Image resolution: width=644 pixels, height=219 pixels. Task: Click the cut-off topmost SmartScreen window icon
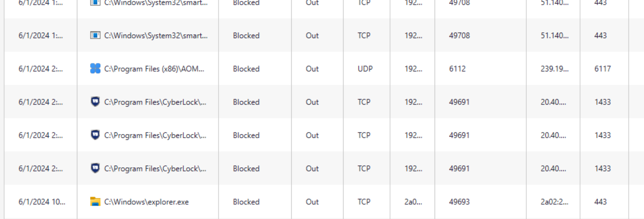(x=95, y=3)
